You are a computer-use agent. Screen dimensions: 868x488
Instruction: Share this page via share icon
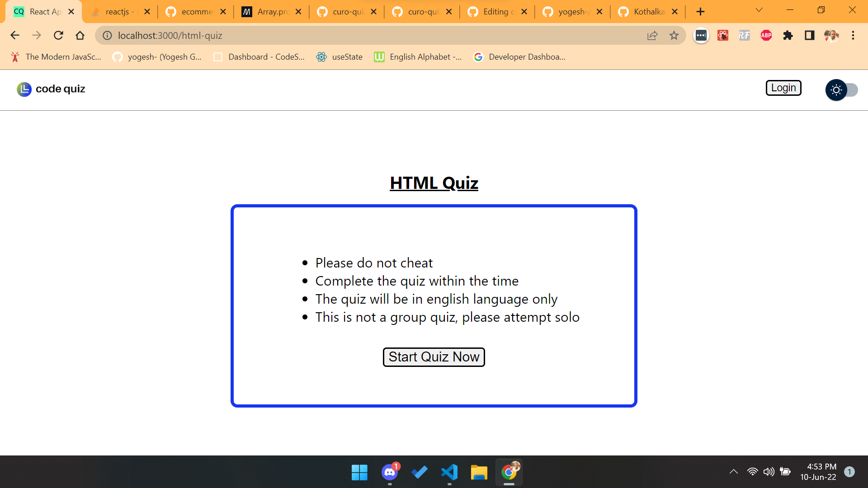pos(652,35)
